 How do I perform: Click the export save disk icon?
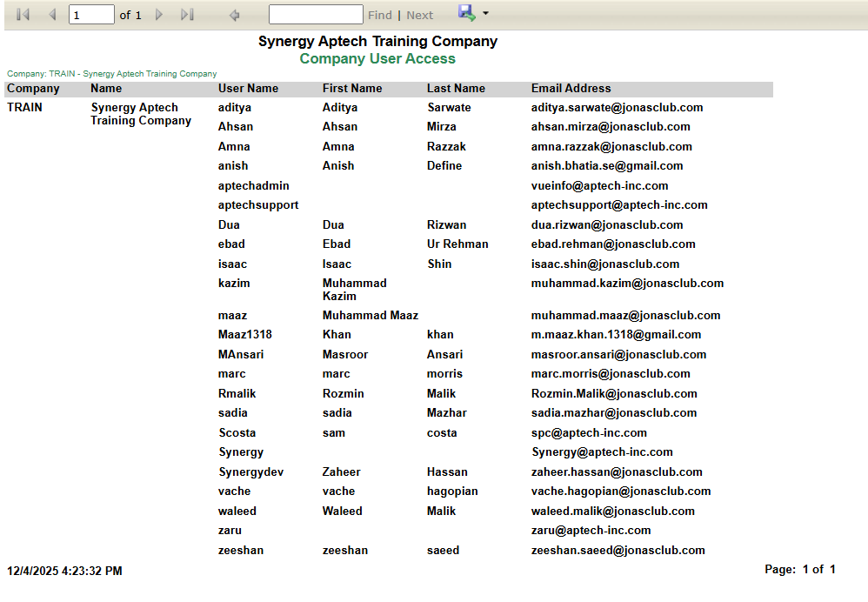[x=467, y=13]
